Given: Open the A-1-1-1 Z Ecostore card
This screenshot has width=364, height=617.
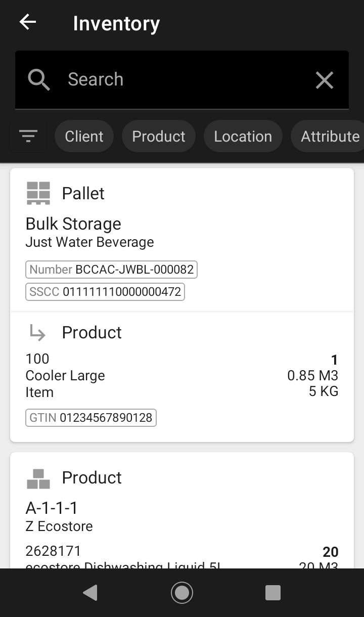Looking at the screenshot, I should coord(182,510).
